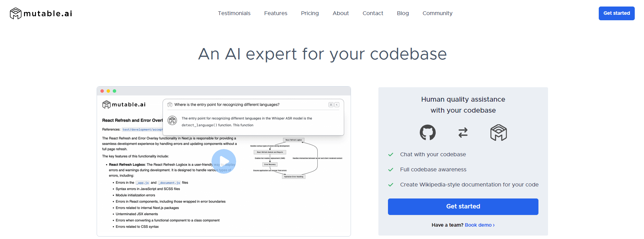Click the checkmark beside Full codebase awareness
The width and height of the screenshot is (644, 239).
tap(391, 170)
